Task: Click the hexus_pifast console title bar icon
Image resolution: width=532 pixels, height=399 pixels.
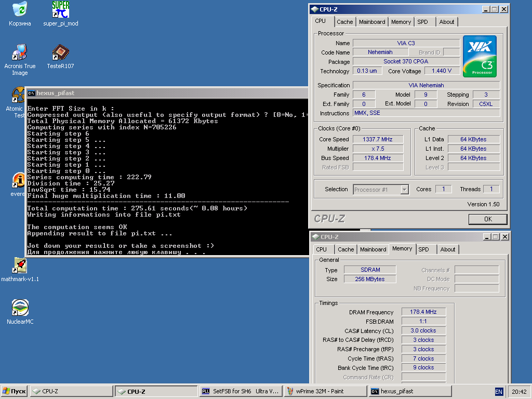Action: (x=32, y=93)
